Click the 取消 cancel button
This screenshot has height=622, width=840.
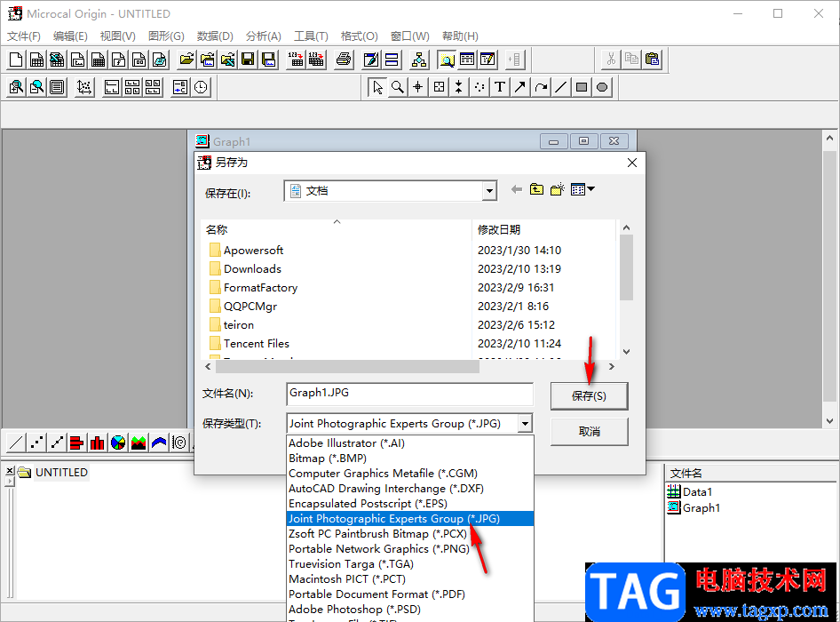coord(589,432)
